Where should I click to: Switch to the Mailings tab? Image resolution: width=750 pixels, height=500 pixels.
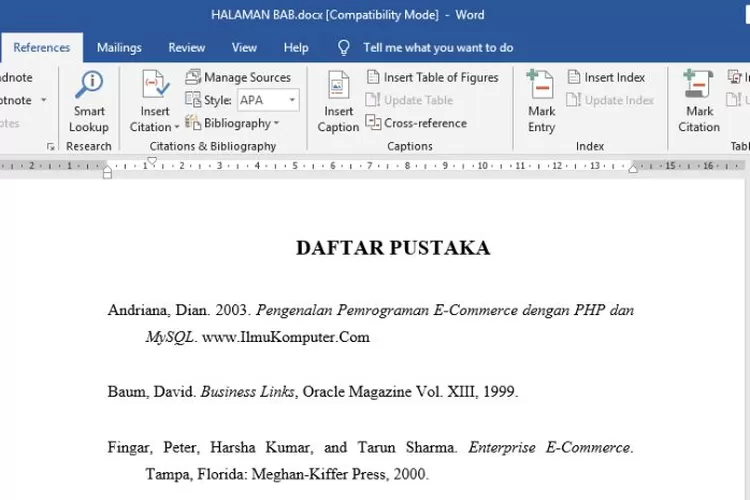[119, 48]
